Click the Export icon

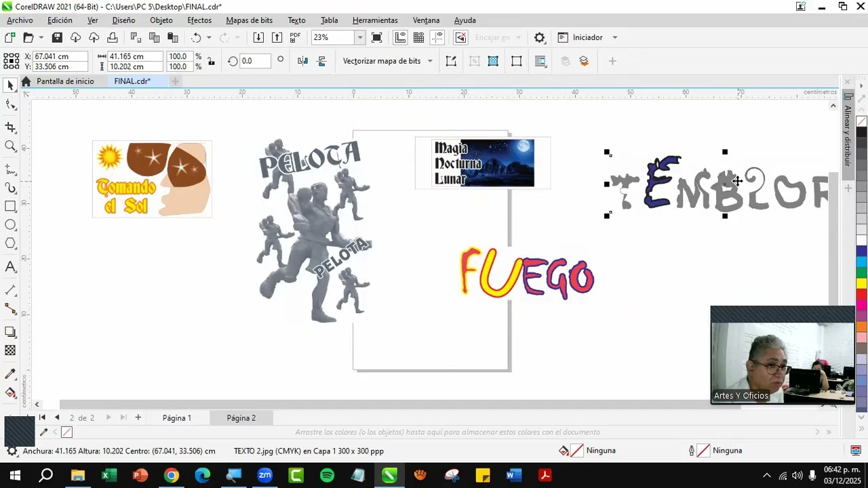click(277, 38)
